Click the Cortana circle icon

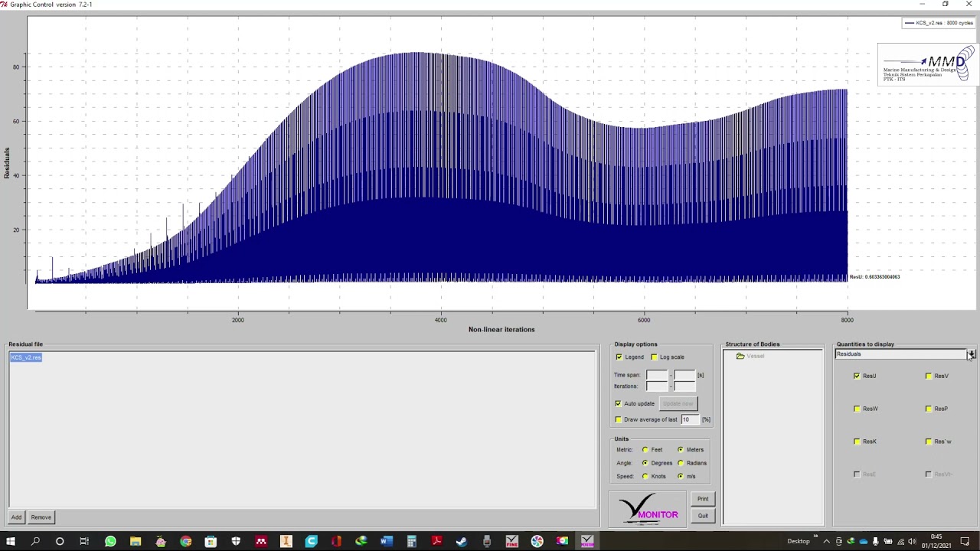(60, 542)
